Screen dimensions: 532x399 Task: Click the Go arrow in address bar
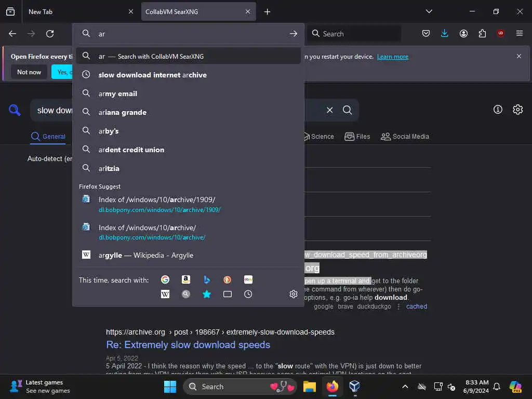tap(294, 34)
